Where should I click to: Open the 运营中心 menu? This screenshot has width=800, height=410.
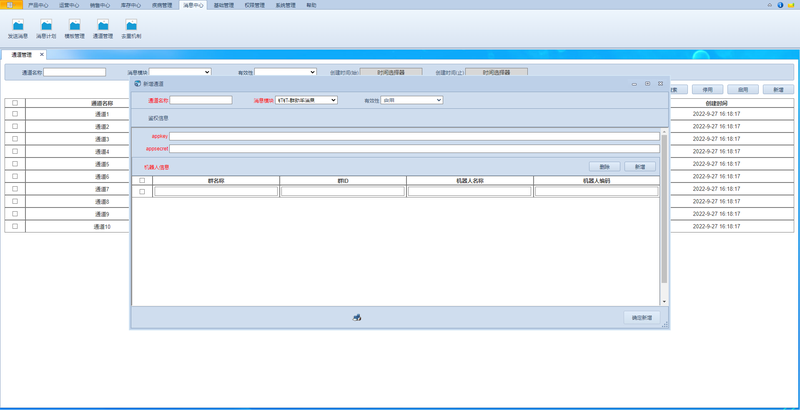[69, 5]
